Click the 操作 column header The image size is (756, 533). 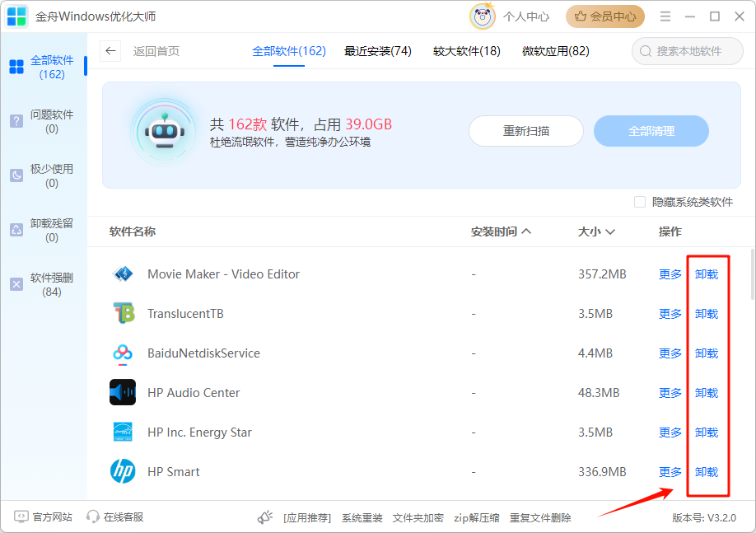(x=670, y=231)
